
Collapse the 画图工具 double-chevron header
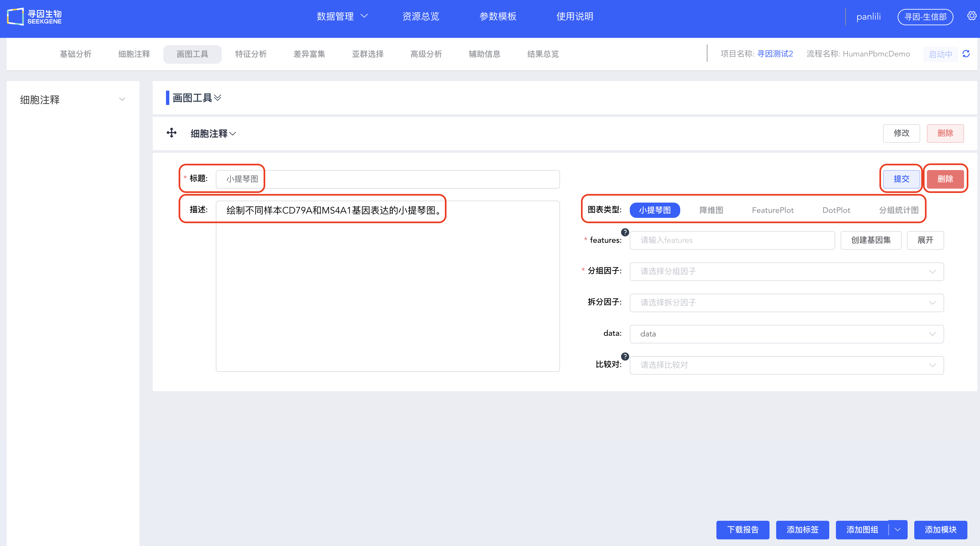point(217,98)
